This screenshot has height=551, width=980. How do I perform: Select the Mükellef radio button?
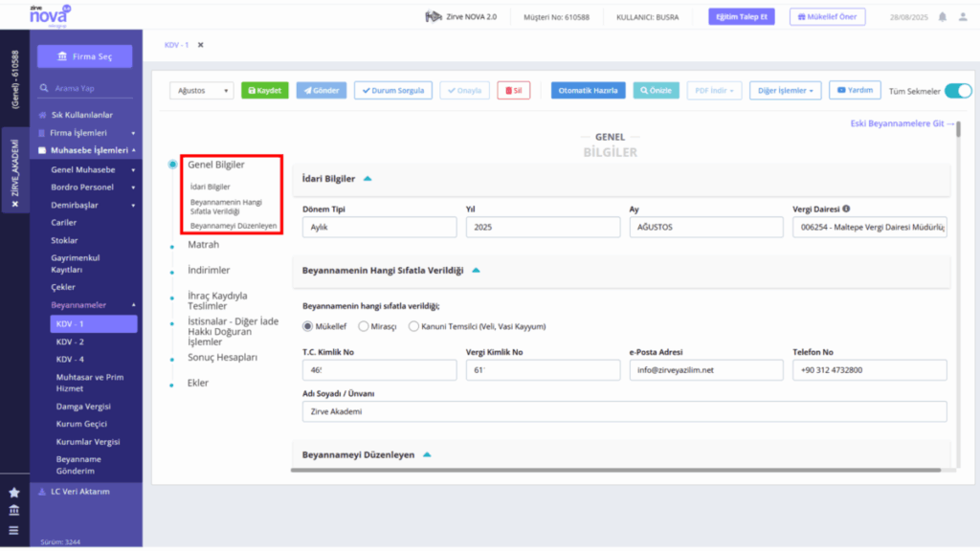307,326
